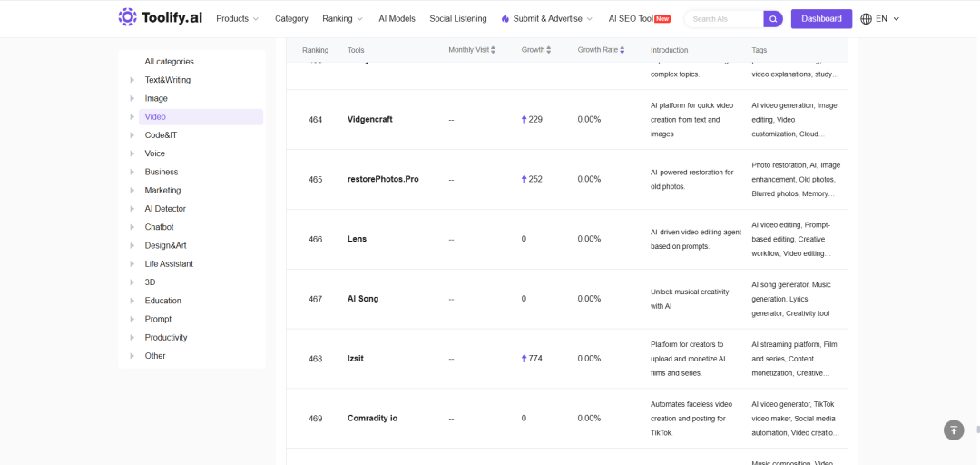The image size is (980, 465).
Task: Click the flame icon beside Submit & Advertise
Action: 505,19
